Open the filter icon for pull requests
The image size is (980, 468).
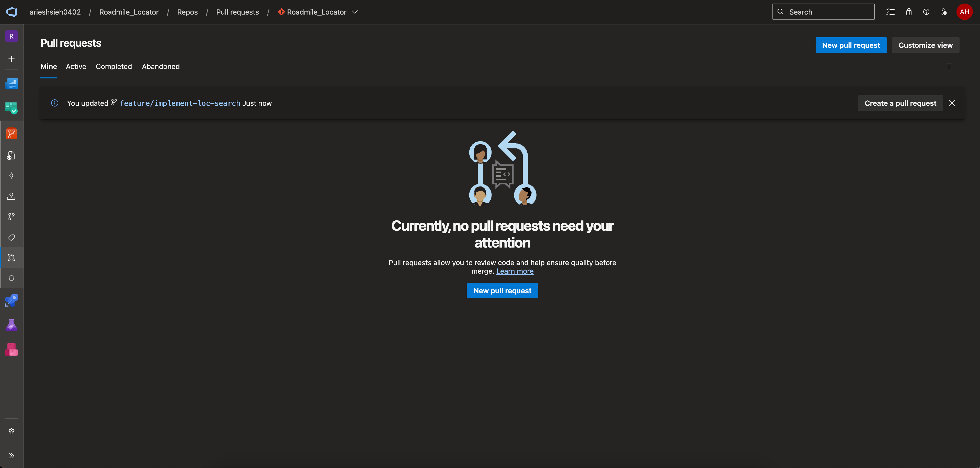[948, 66]
